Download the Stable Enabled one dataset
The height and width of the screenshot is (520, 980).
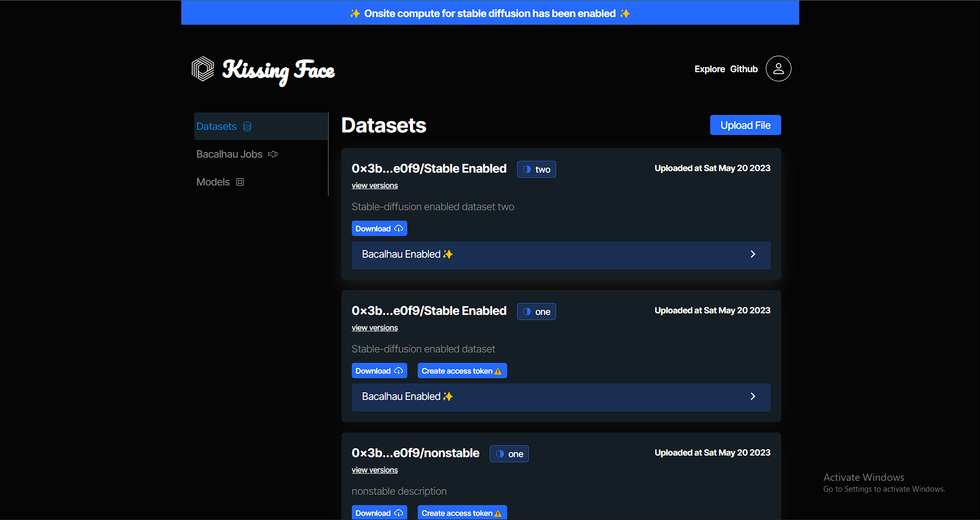379,371
